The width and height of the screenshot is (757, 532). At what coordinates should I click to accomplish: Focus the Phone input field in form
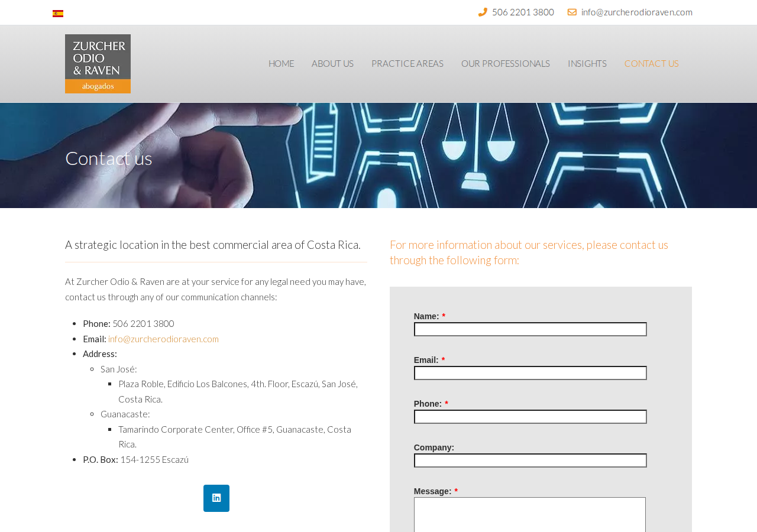click(x=530, y=417)
